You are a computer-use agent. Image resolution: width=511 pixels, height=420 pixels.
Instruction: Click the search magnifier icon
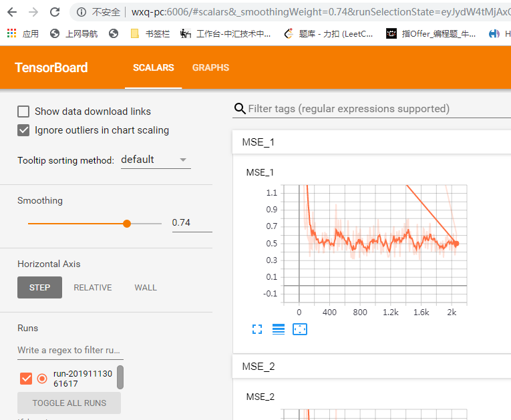click(240, 108)
